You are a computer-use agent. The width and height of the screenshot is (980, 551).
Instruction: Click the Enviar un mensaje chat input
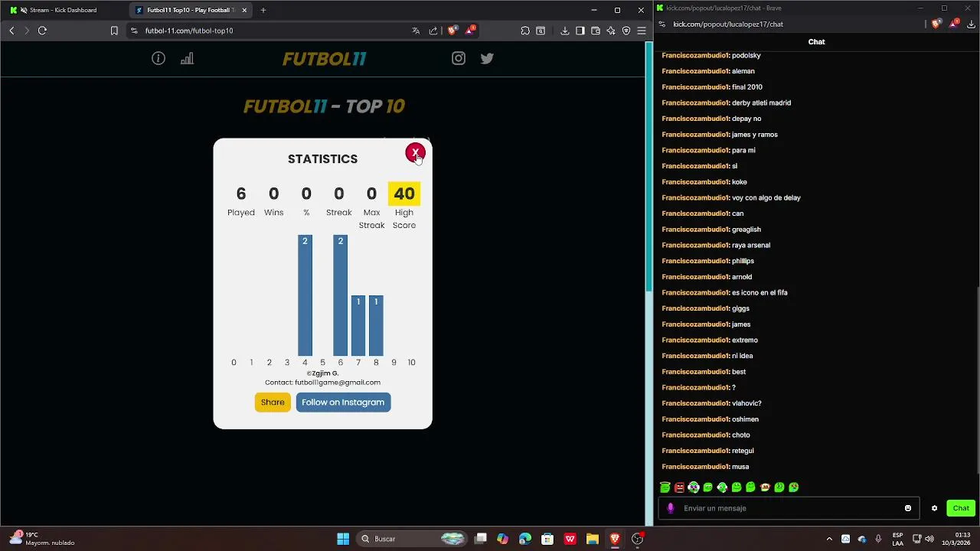pyautogui.click(x=789, y=508)
